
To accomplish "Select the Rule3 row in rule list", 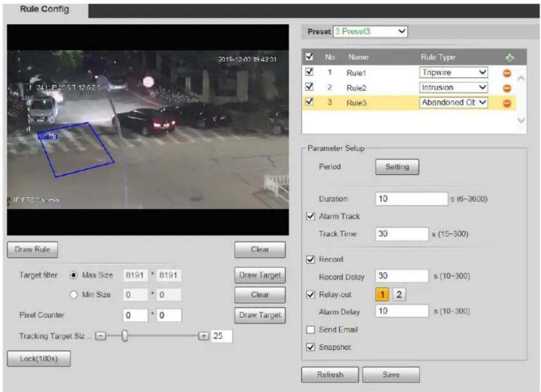I will click(409, 103).
